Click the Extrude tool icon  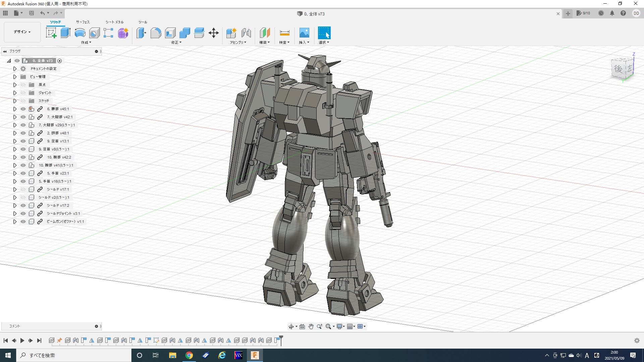click(65, 33)
